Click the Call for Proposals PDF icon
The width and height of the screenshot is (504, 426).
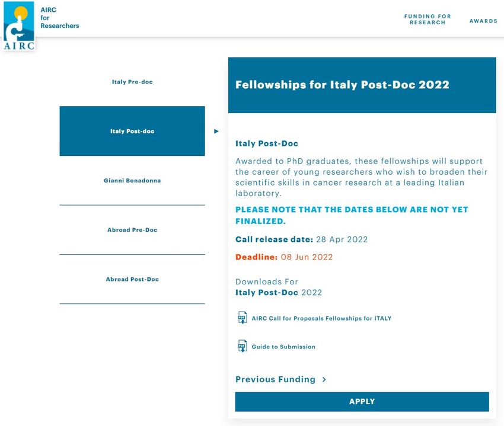[242, 318]
